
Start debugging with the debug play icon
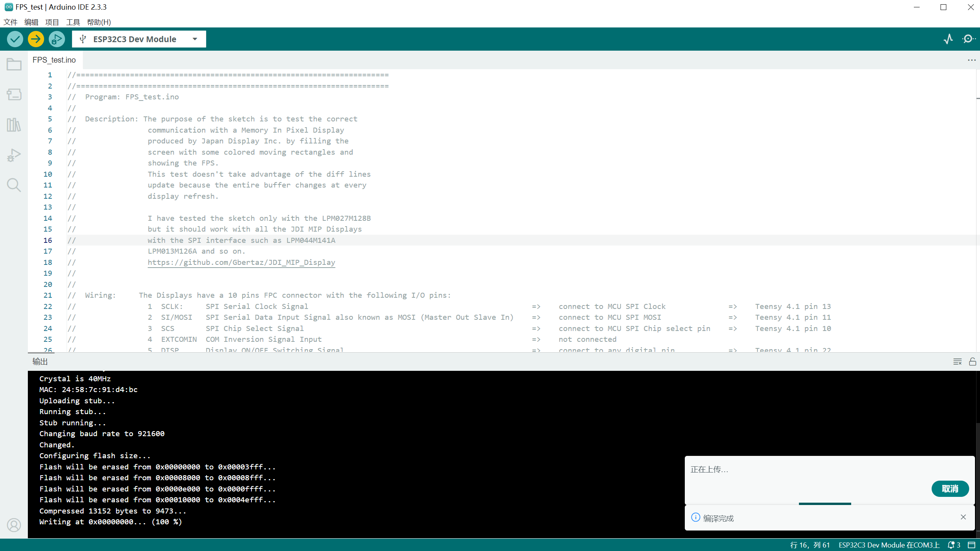click(x=57, y=39)
